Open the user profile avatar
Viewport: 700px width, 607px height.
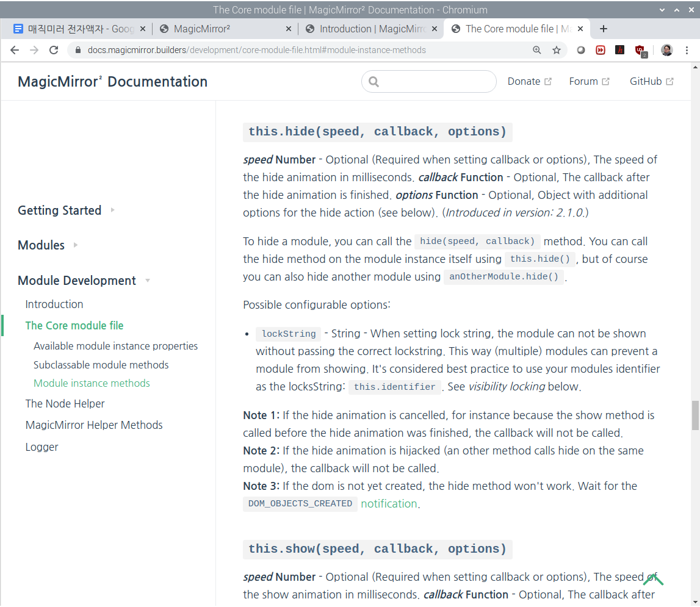click(x=666, y=50)
